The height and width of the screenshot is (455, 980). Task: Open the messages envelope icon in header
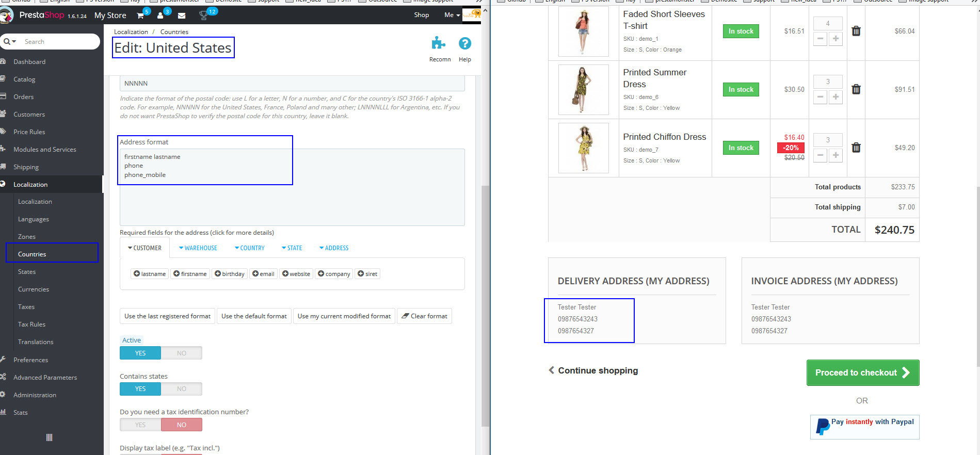182,15
